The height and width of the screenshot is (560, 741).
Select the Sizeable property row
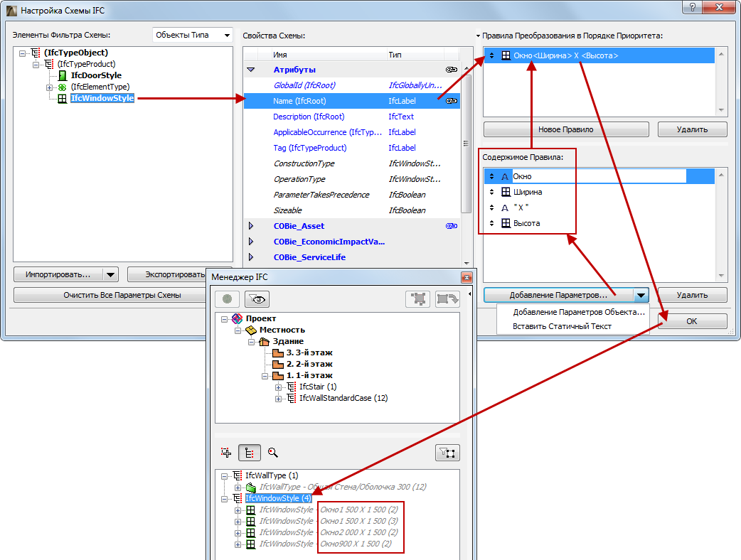(x=352, y=210)
